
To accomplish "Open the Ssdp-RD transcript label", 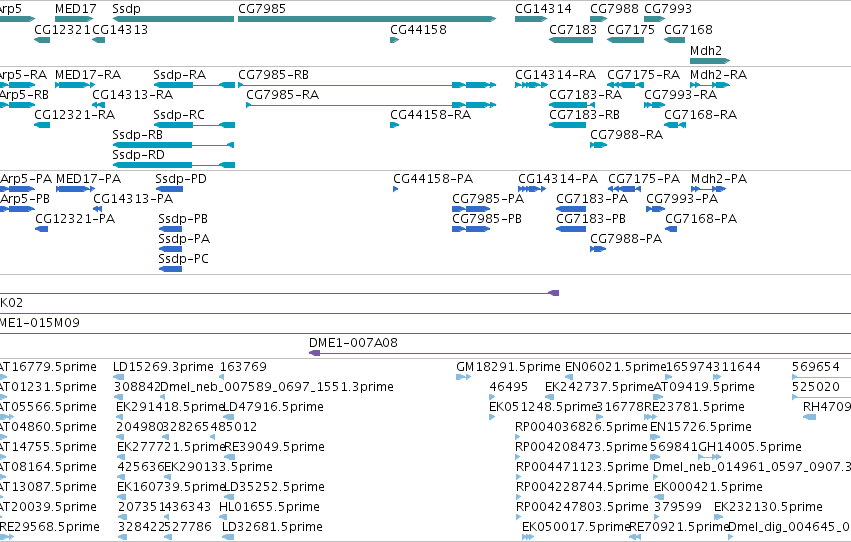I will [138, 155].
